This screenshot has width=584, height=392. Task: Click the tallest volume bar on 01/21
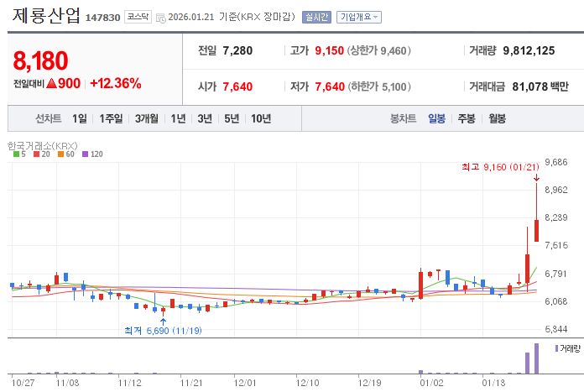(536, 358)
